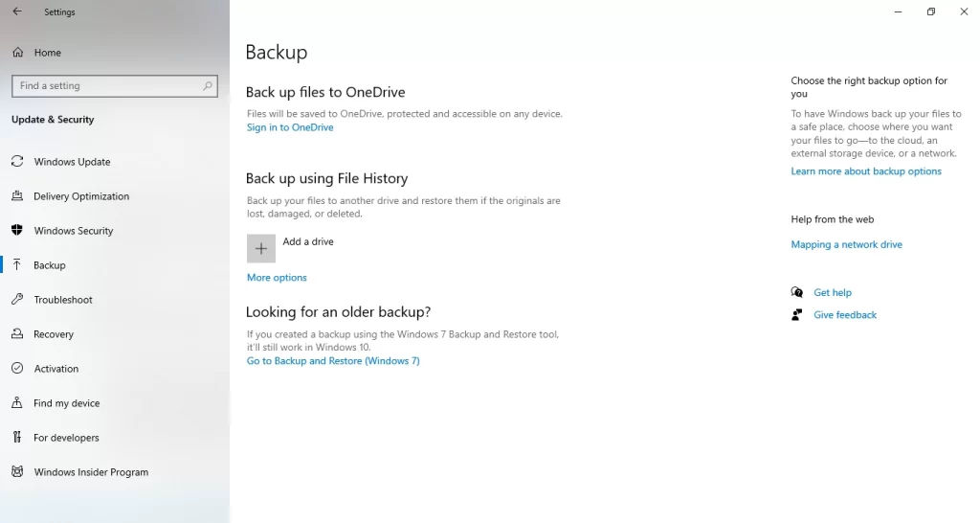The image size is (980, 523).
Task: Open the Activation section
Action: click(x=56, y=369)
